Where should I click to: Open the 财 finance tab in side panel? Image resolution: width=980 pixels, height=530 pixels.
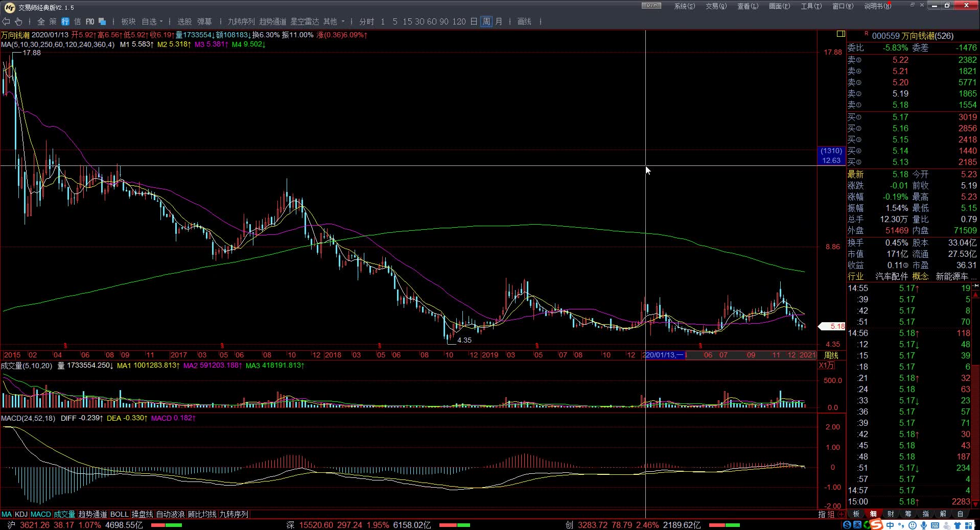coord(891,514)
